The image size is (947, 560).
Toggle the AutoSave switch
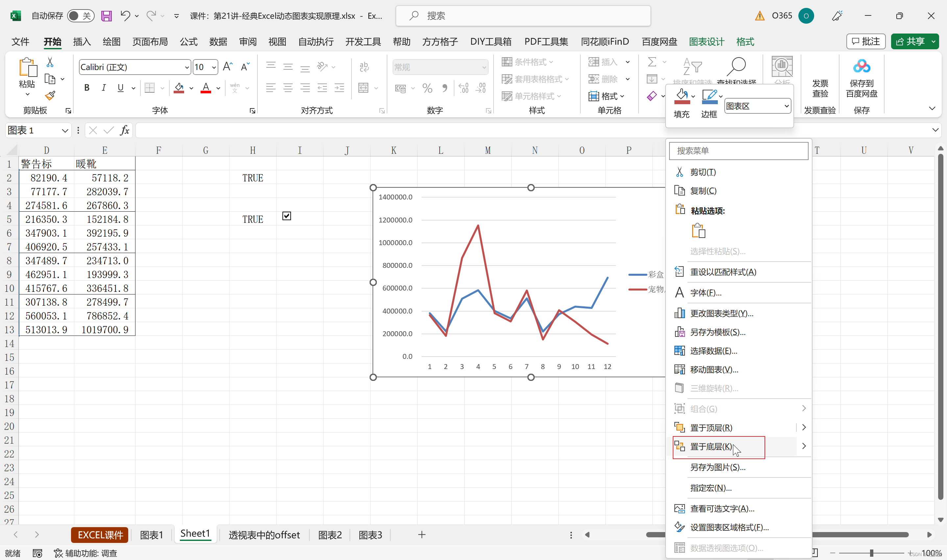coord(80,16)
